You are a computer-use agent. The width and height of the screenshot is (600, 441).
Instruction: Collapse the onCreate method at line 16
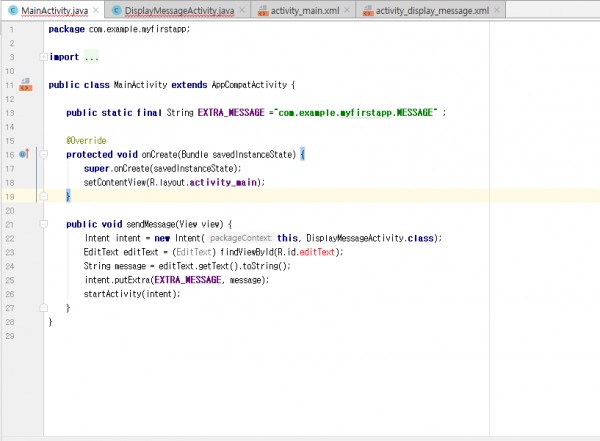pos(44,154)
